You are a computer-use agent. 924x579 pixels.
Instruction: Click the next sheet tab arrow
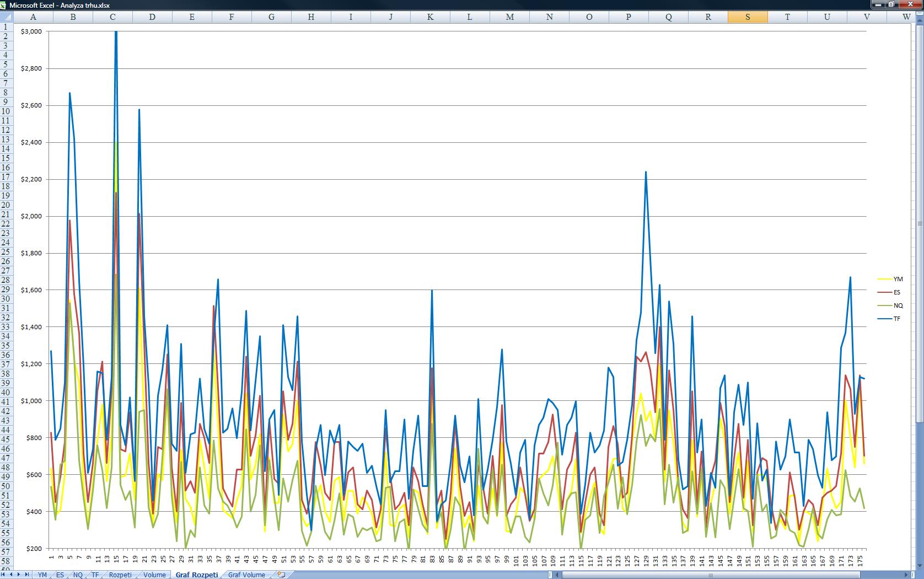click(x=19, y=575)
